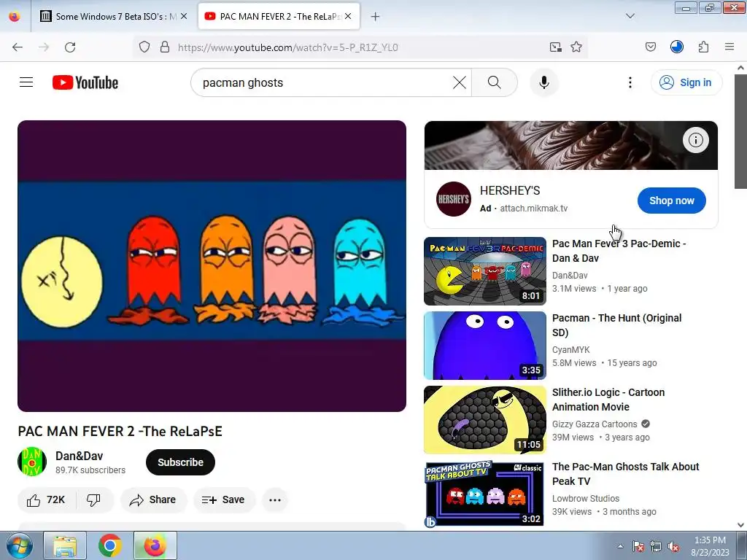Open the Gizzy Gazza Cartoons channel
Screen dimensions: 747x560
click(595, 424)
